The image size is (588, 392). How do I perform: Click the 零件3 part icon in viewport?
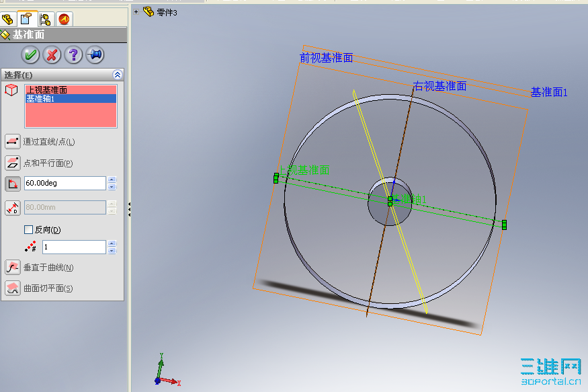click(149, 11)
